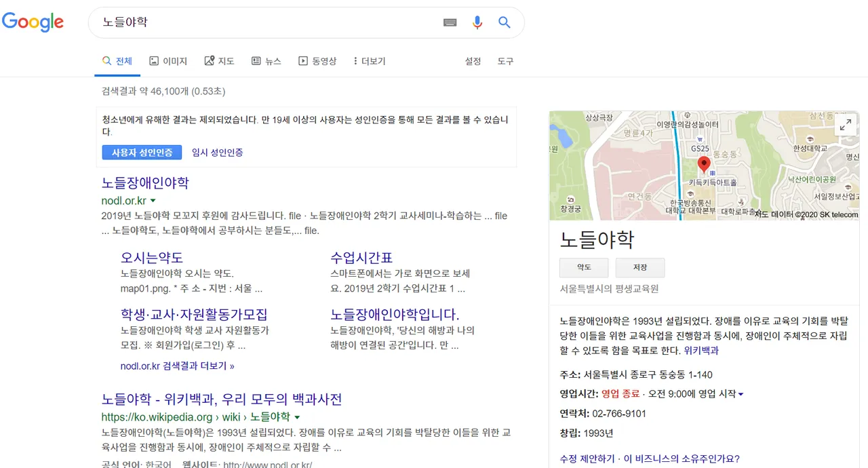Open the on-screen keyboard icon
Viewport: 868px width, 468px height.
[450, 22]
